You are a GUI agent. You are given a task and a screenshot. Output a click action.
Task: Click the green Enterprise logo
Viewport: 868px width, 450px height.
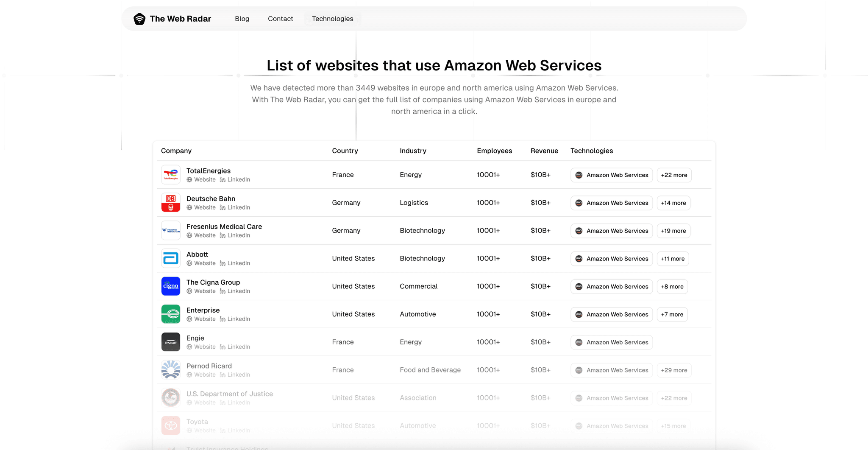[171, 314]
